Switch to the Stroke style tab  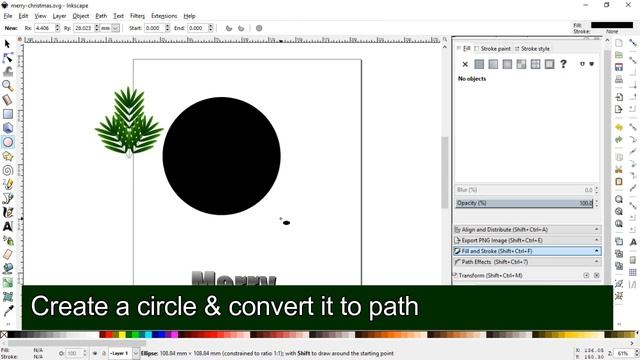(532, 49)
